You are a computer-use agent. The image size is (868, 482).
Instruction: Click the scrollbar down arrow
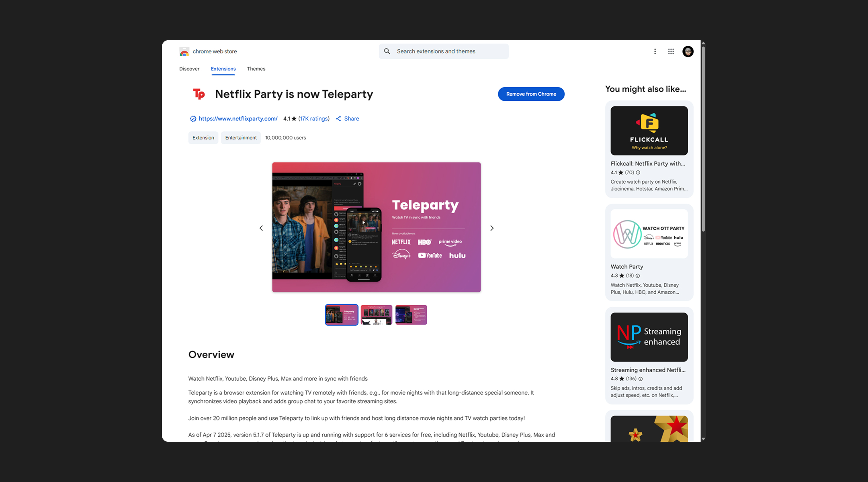[703, 439]
